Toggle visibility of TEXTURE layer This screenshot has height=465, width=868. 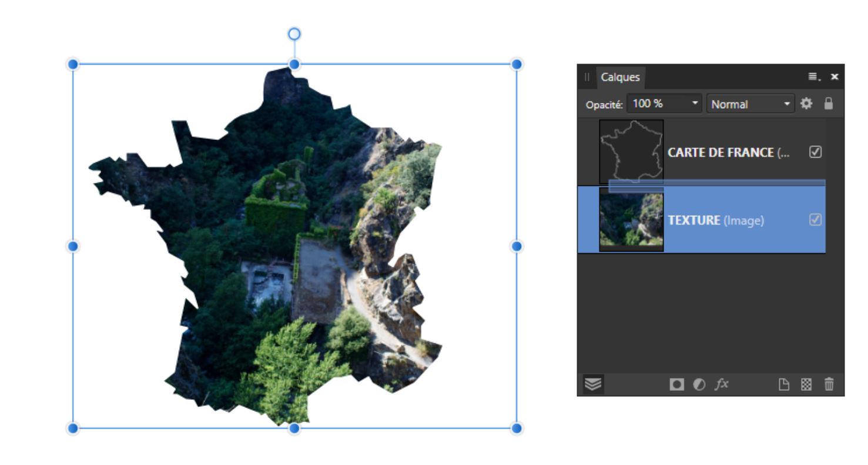(x=815, y=220)
